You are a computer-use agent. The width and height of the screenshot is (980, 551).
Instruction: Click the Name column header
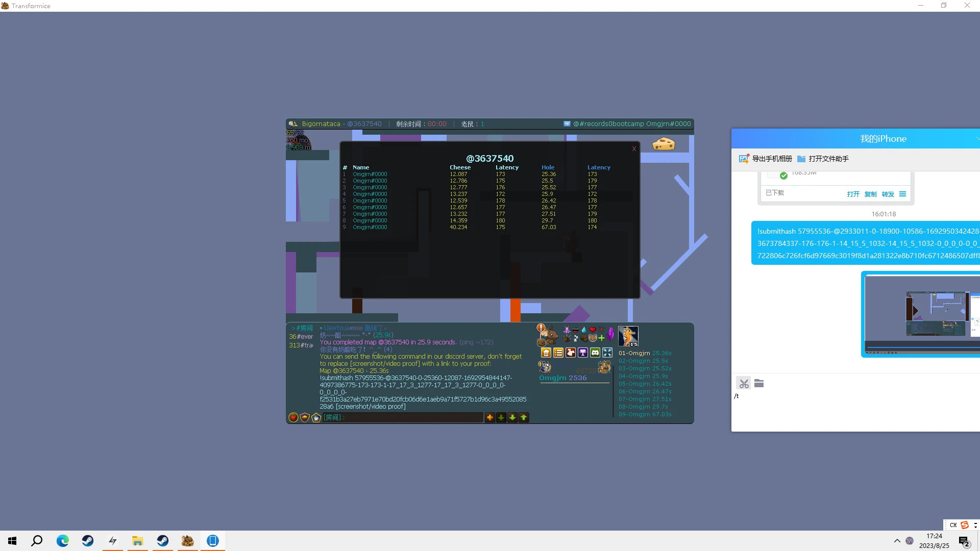(x=361, y=167)
